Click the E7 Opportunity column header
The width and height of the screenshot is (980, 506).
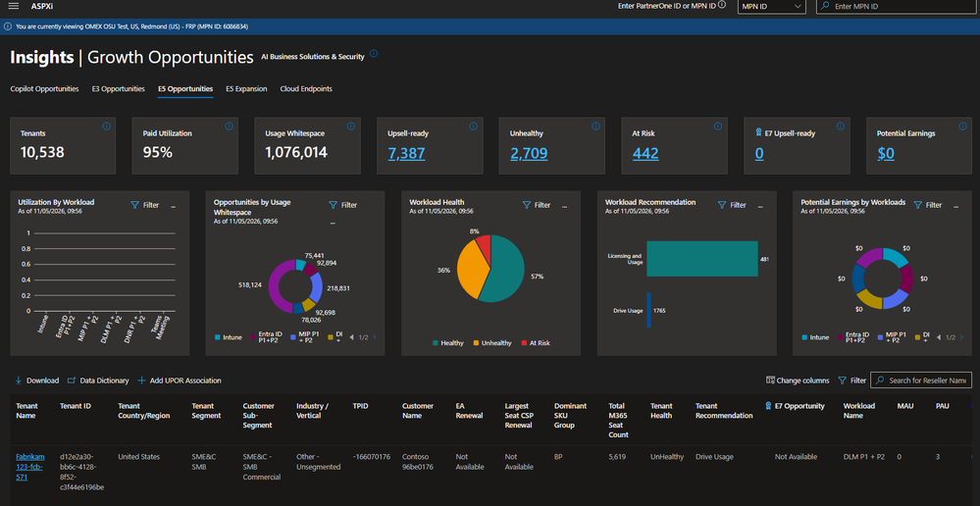[795, 406]
